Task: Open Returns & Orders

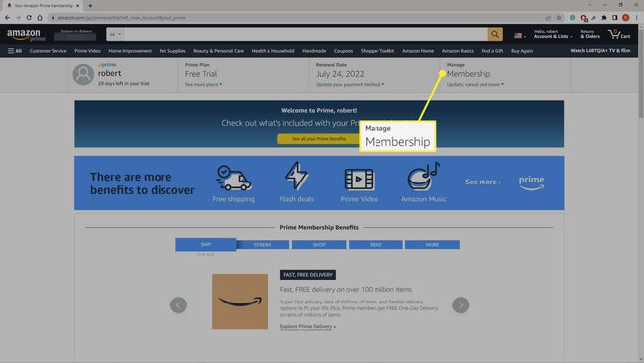Action: tap(590, 34)
